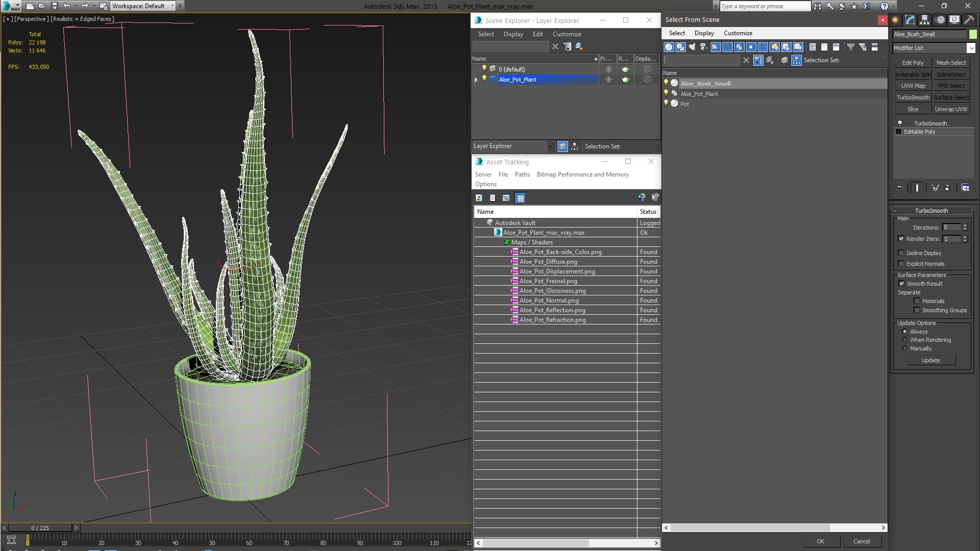Click Cancel button in Select From Scene
Screen dimensions: 980x551
pyautogui.click(x=862, y=541)
